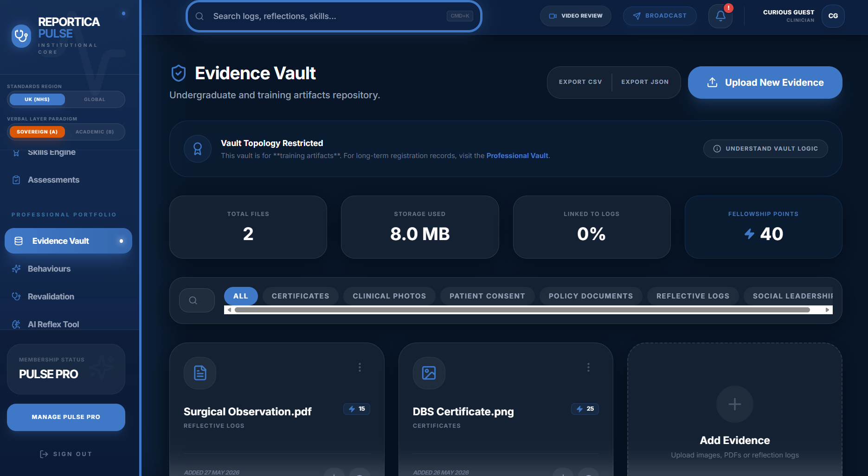The height and width of the screenshot is (476, 868).
Task: Filter by Patient Consent
Action: (x=487, y=296)
